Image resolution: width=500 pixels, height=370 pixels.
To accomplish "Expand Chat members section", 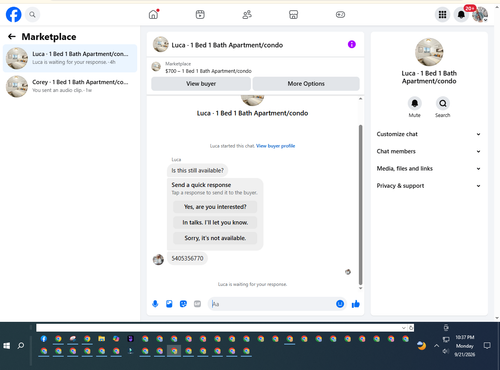I will (x=429, y=151).
